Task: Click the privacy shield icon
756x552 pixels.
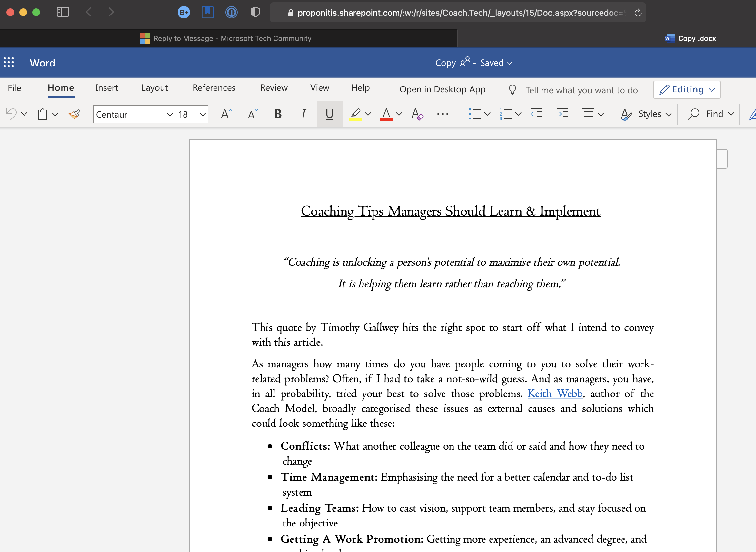Action: tap(255, 12)
